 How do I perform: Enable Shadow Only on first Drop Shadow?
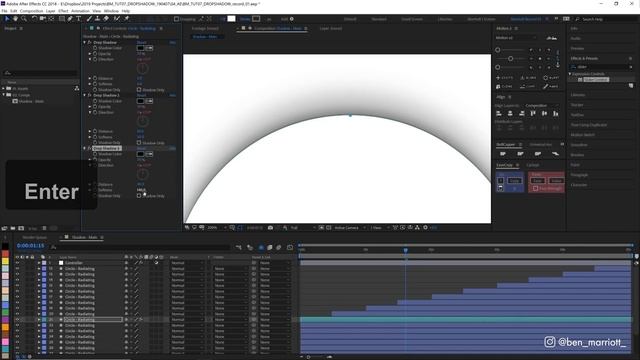(x=139, y=90)
